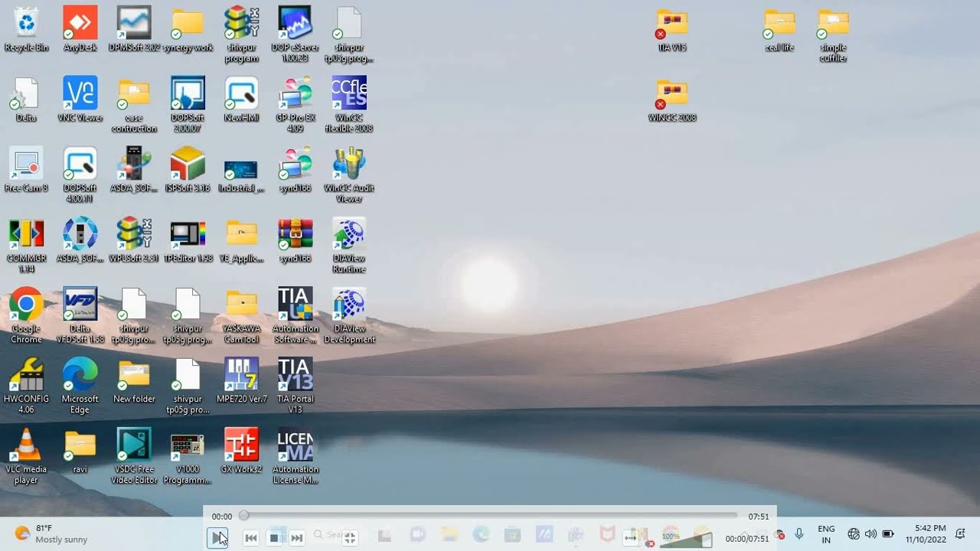Open the Recycle Bin desktop icon

(26, 30)
